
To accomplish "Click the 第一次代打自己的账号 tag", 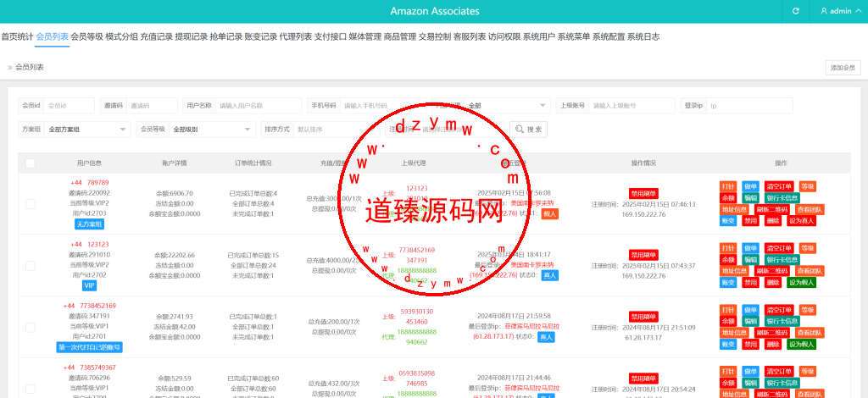I will pos(89,347).
